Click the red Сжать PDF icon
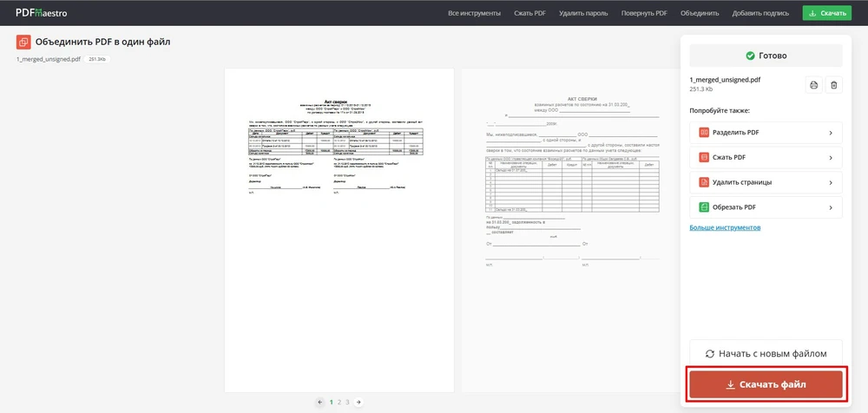This screenshot has height=413, width=868. click(704, 158)
